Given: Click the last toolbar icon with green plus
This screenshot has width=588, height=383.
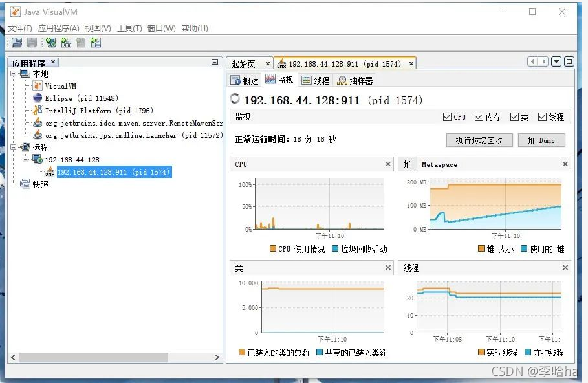Looking at the screenshot, I should 96,43.
